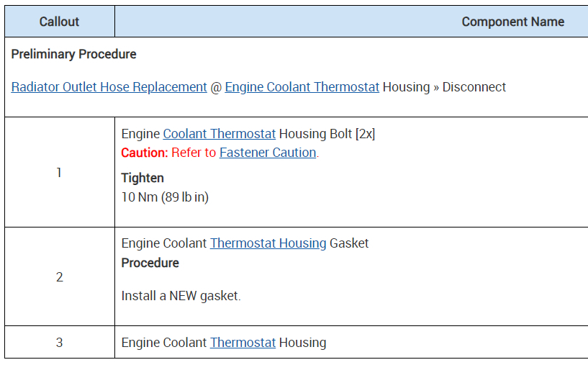Click the Component Name column header
The width and height of the screenshot is (588, 365).
(x=512, y=22)
